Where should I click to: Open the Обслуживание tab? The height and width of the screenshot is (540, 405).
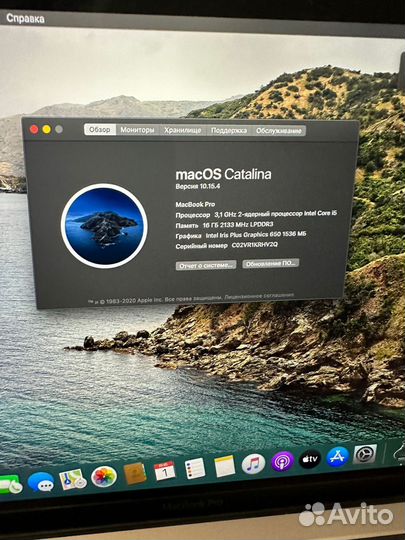click(x=279, y=131)
